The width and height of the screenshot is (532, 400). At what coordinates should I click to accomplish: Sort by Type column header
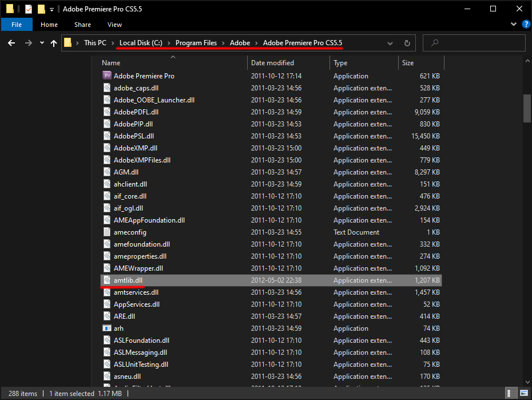(340, 63)
